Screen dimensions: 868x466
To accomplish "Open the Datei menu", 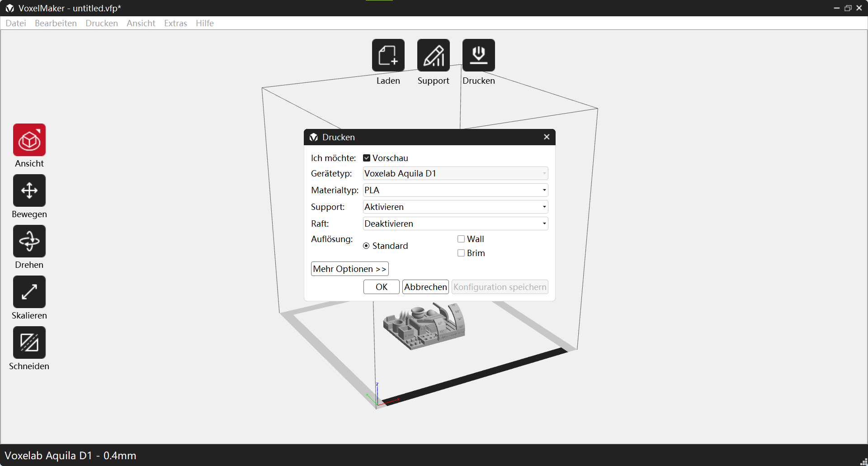I will click(x=16, y=23).
